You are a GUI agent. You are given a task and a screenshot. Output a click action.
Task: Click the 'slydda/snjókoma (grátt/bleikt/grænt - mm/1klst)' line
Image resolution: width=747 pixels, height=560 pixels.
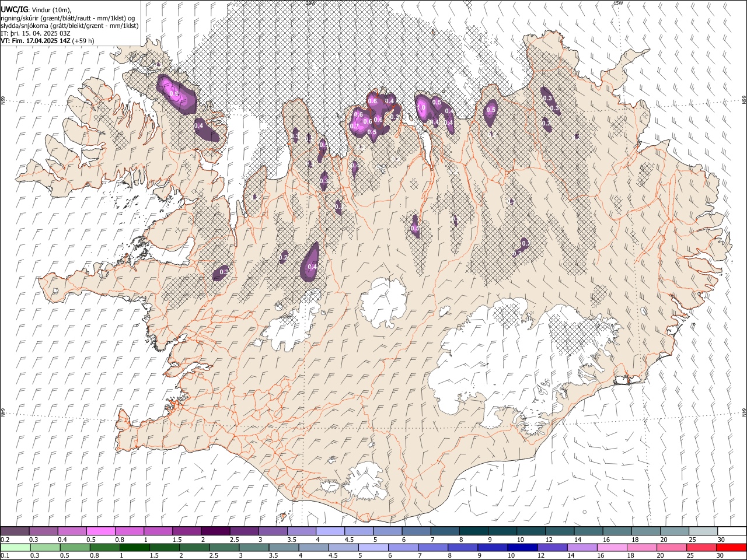pyautogui.click(x=69, y=26)
